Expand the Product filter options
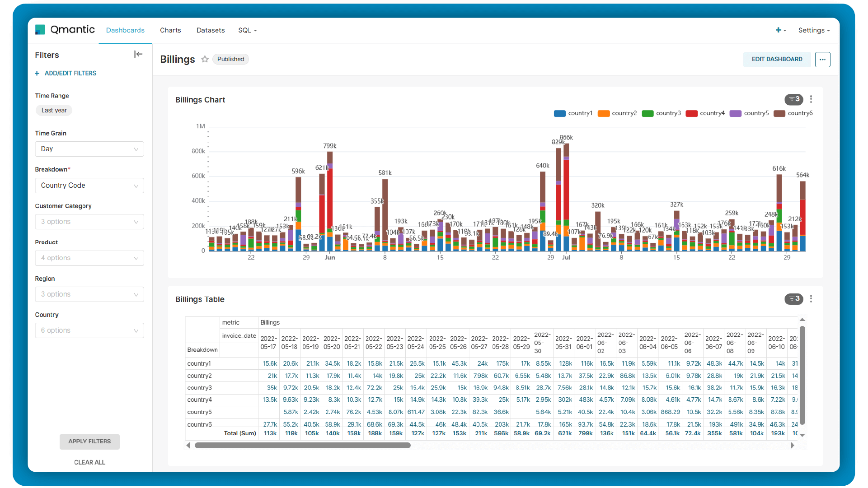The height and width of the screenshot is (488, 868). 89,258
